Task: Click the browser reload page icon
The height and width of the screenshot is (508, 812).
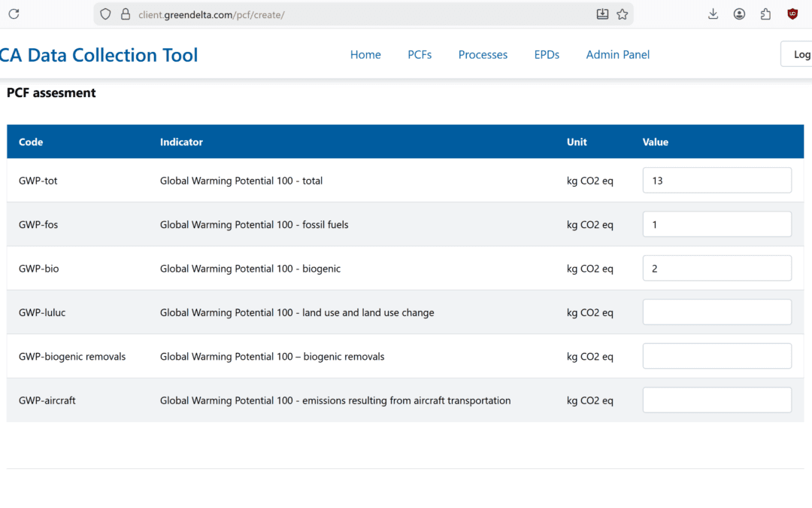Action: tap(14, 14)
